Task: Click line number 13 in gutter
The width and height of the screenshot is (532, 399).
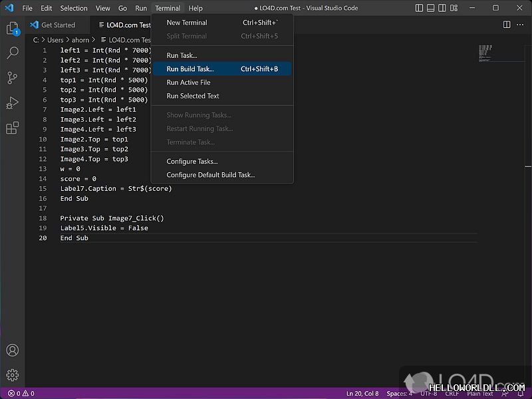Action: pyautogui.click(x=43, y=169)
